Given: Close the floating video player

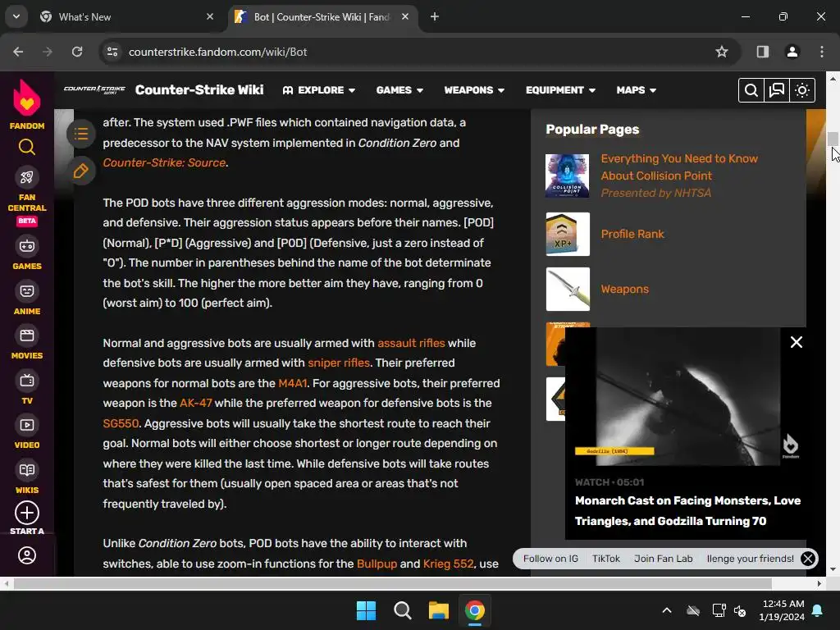Looking at the screenshot, I should tap(797, 342).
